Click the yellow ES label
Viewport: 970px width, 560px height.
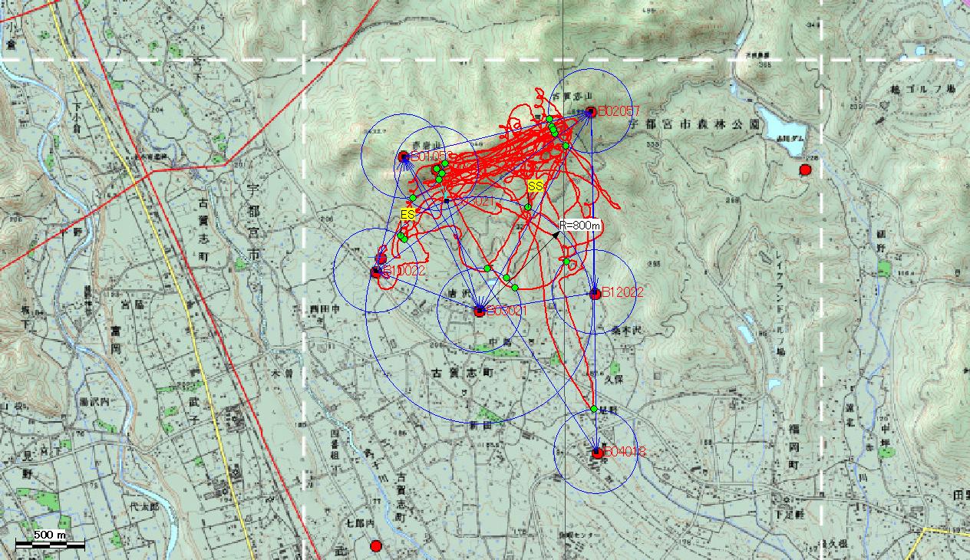[408, 215]
